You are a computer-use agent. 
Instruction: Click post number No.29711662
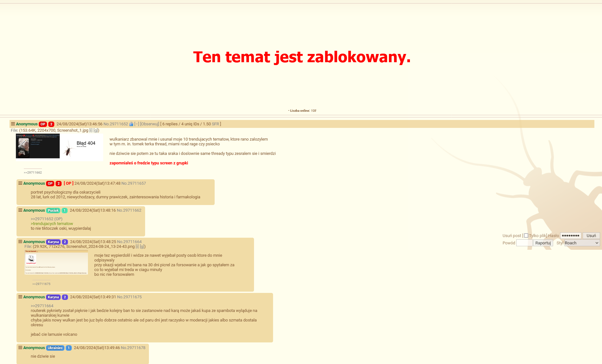129,210
